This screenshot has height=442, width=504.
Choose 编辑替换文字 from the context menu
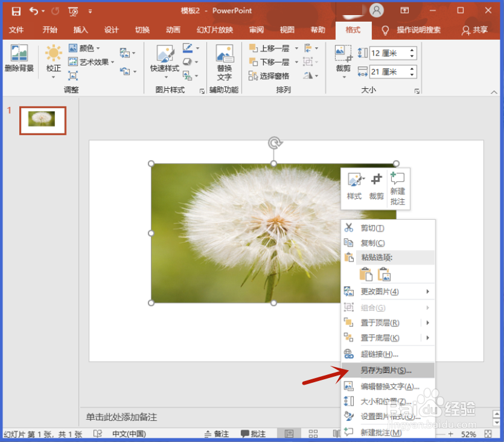(x=388, y=386)
